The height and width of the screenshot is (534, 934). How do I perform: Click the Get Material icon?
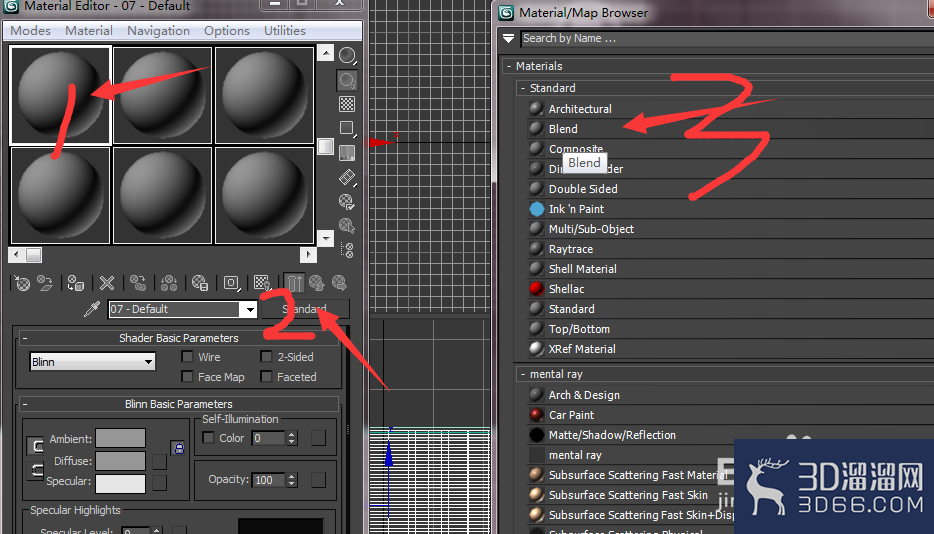coord(22,283)
